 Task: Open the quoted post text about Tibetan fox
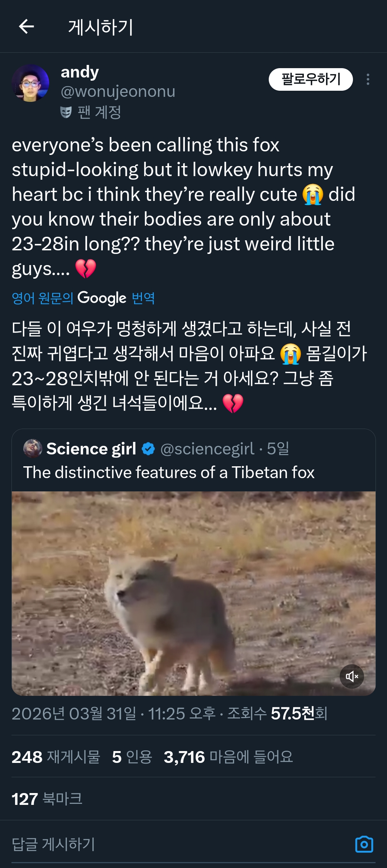169,472
